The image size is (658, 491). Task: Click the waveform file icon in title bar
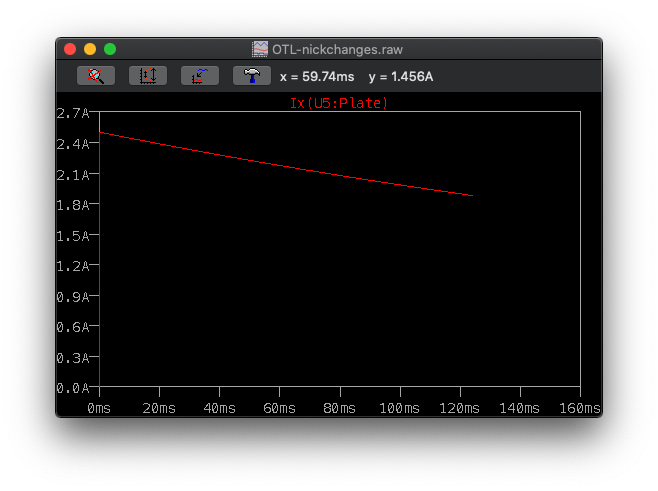[x=260, y=49]
